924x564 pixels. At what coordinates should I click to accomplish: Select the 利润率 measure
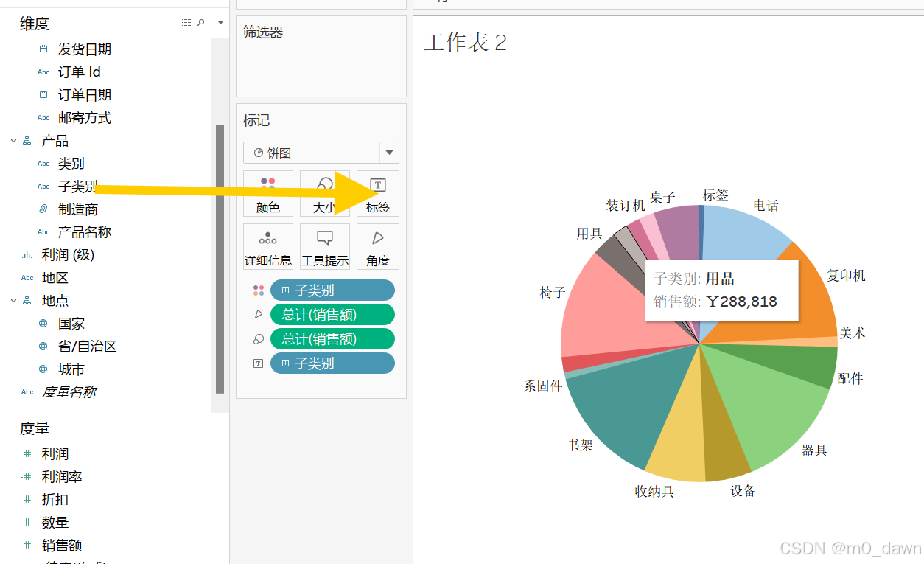[x=62, y=477]
